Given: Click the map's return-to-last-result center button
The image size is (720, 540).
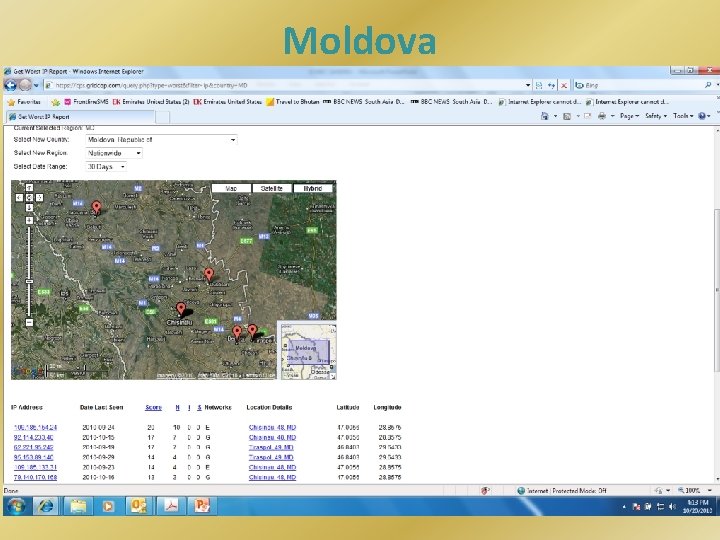Looking at the screenshot, I should (29, 197).
